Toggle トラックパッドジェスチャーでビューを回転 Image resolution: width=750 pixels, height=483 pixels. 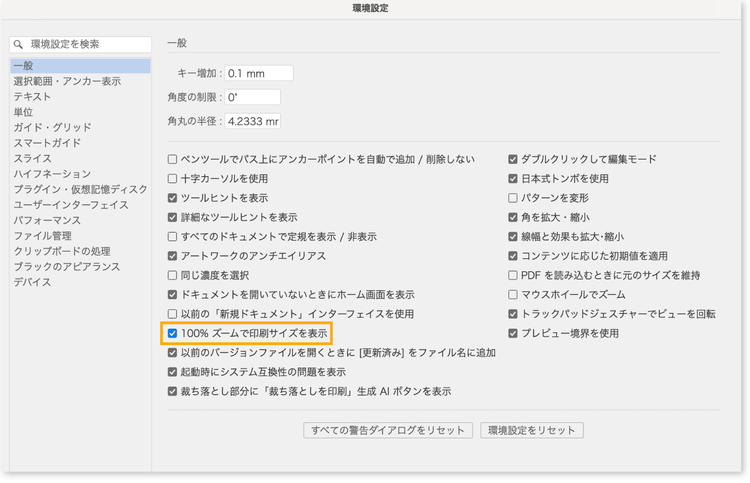pyautogui.click(x=513, y=314)
